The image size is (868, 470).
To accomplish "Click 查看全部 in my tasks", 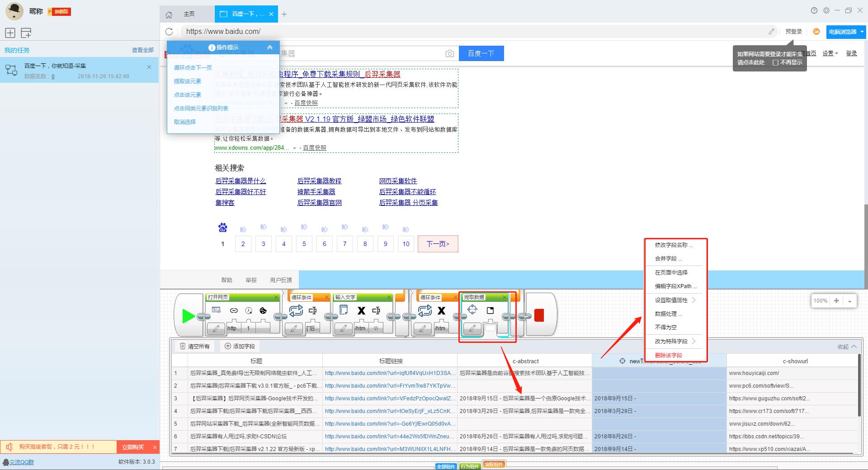I will pos(143,50).
